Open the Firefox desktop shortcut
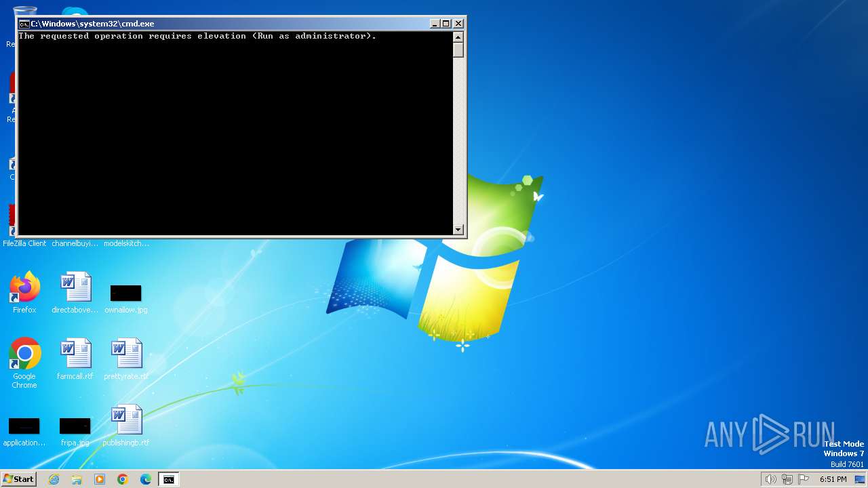Viewport: 868px width, 488px height. coord(24,293)
